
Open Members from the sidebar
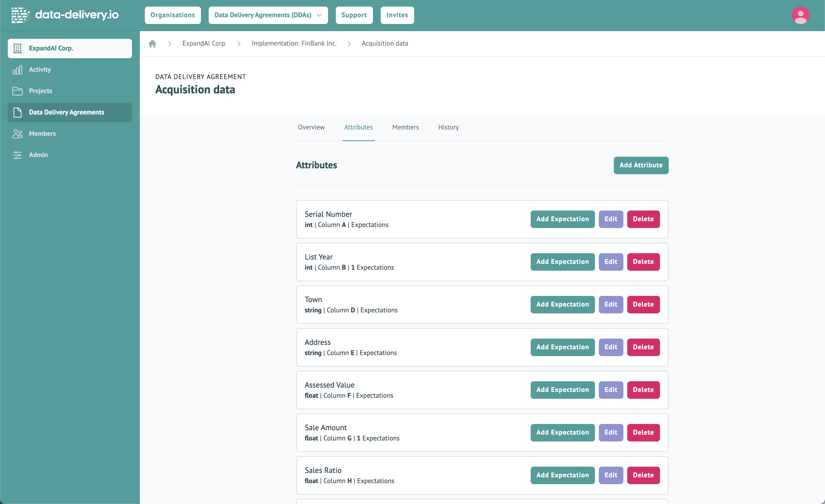[x=42, y=134]
